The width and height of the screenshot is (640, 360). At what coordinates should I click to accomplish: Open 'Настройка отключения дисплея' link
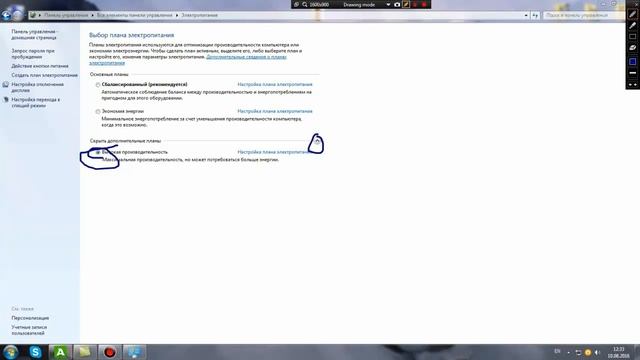click(37, 87)
